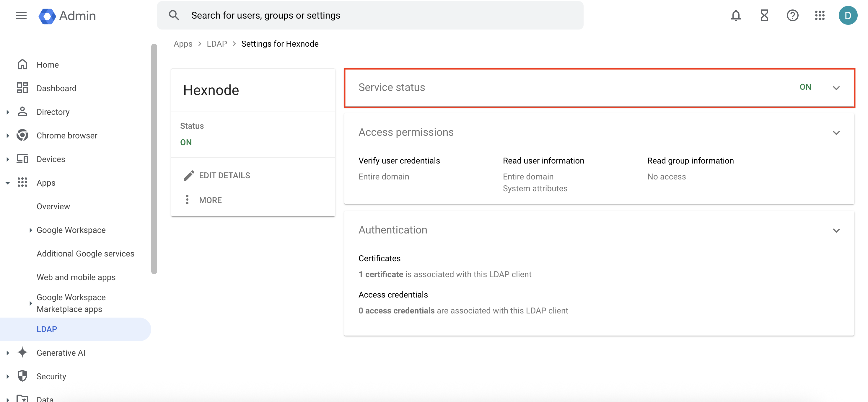Click Verify user credentials label
868x402 pixels.
click(x=399, y=161)
